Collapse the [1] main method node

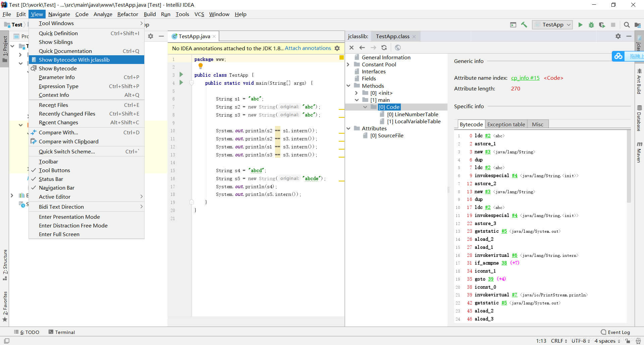pos(357,100)
